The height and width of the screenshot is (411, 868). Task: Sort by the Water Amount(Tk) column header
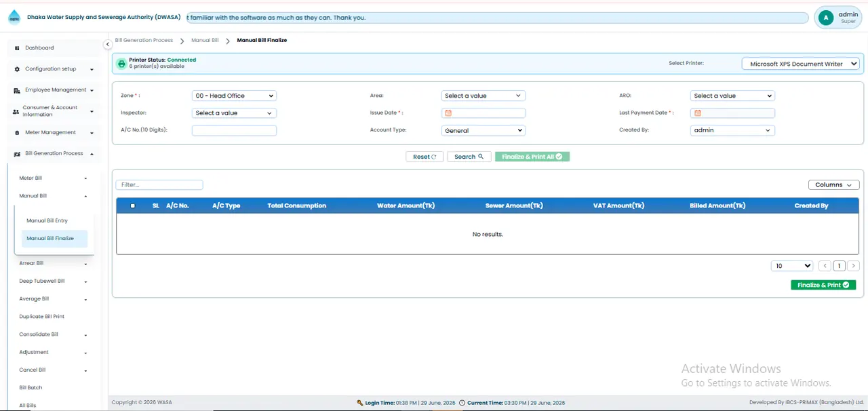click(x=406, y=206)
